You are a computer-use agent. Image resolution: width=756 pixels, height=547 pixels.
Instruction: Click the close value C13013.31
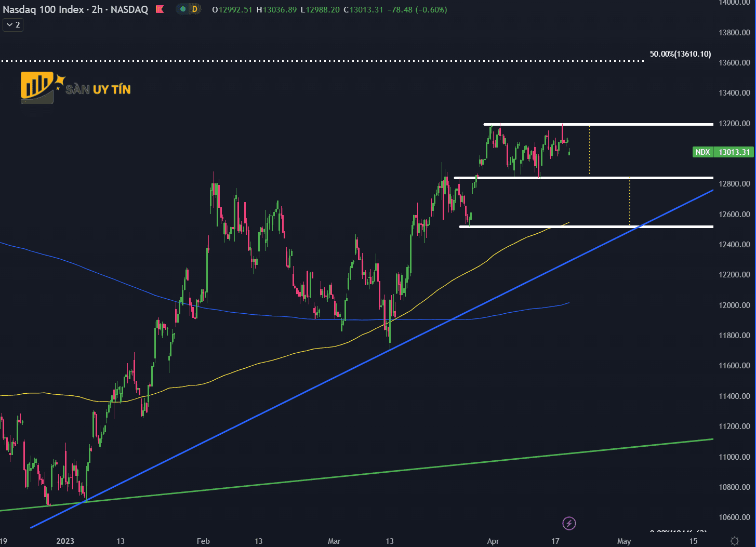pos(364,9)
